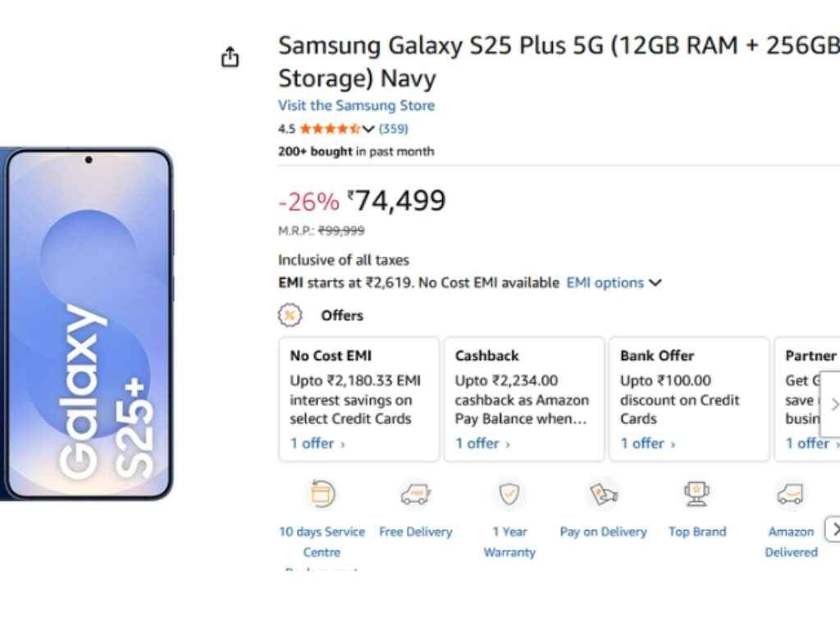
Task: Click the Pay on Delivery icon
Action: [603, 494]
